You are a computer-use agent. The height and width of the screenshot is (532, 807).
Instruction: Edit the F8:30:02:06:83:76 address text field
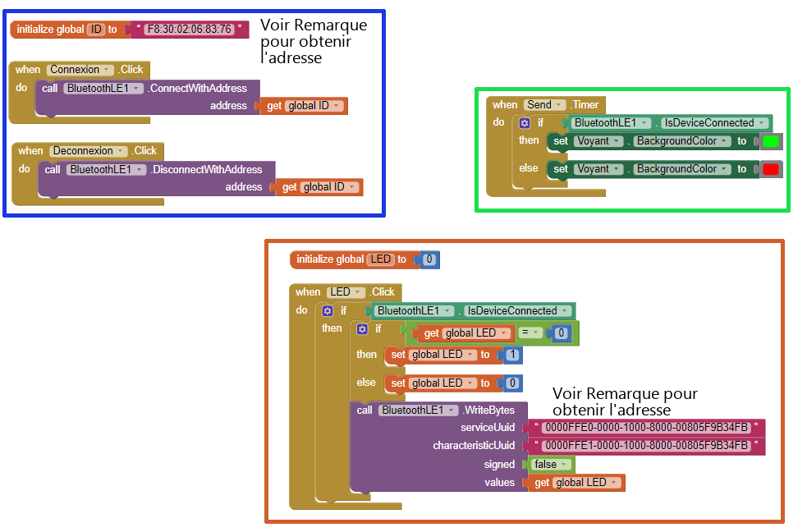[188, 30]
